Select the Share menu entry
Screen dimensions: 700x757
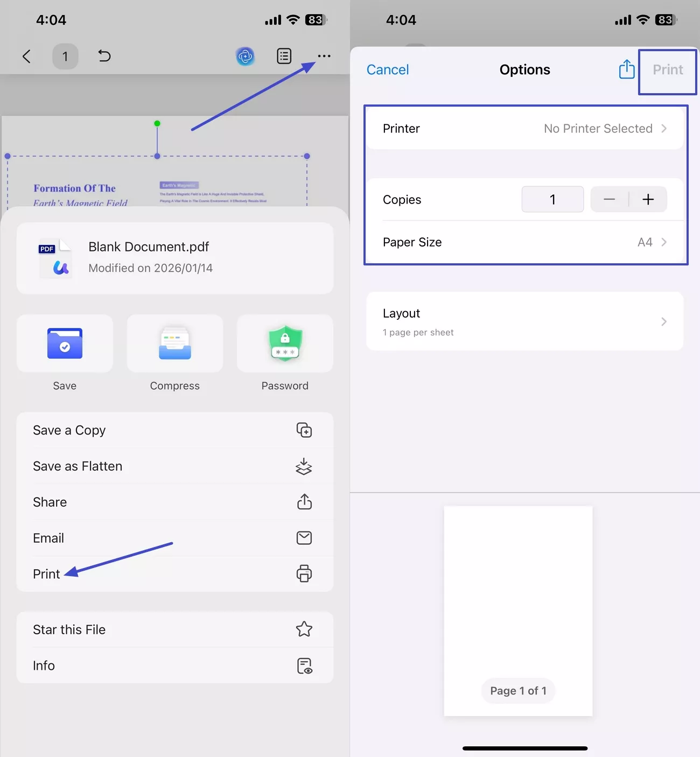tap(175, 502)
